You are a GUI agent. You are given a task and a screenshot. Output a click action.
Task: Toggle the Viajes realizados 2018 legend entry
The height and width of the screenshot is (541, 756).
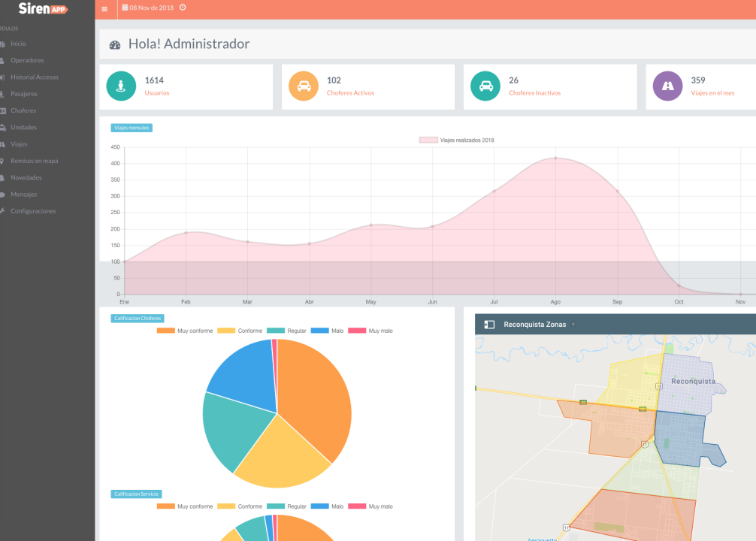[x=457, y=141]
